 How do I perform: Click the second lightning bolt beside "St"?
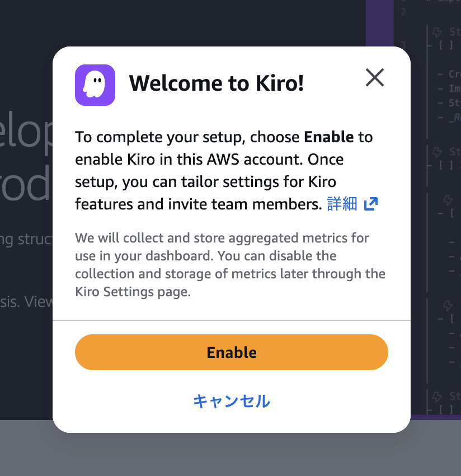439,151
